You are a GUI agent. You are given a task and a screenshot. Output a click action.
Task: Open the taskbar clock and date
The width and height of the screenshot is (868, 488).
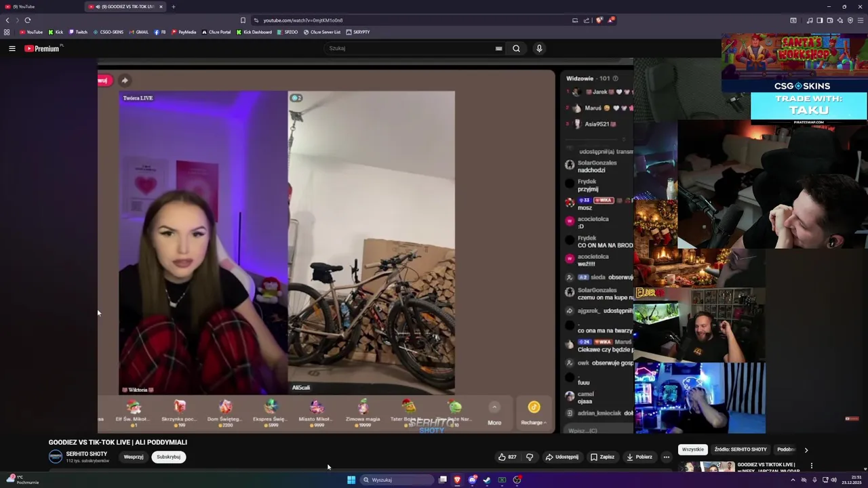coord(850,480)
